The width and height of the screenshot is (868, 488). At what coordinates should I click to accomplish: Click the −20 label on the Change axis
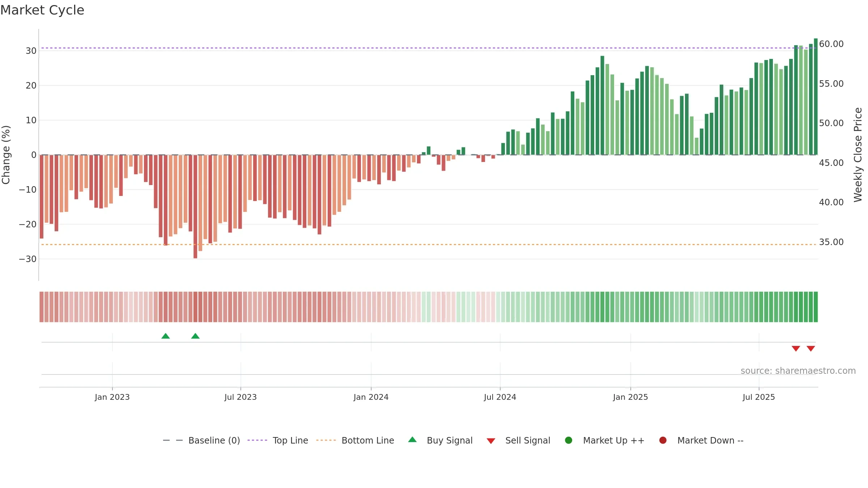(x=28, y=224)
